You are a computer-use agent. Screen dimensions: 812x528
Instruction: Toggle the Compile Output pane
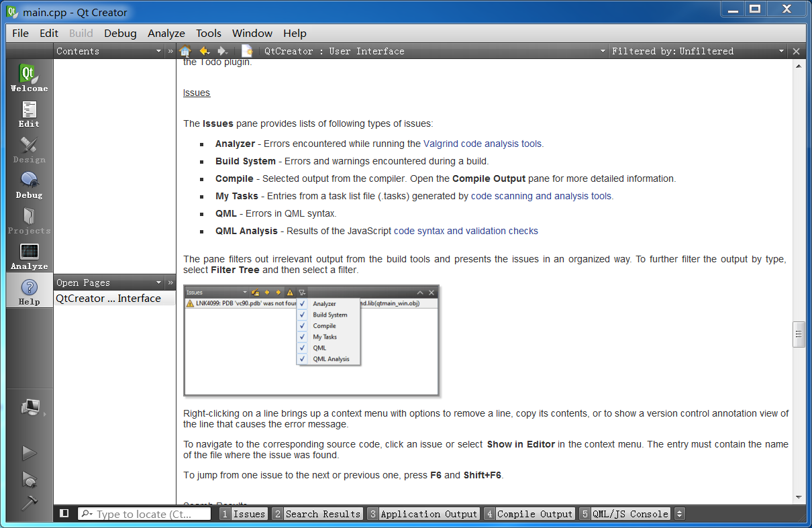(529, 514)
